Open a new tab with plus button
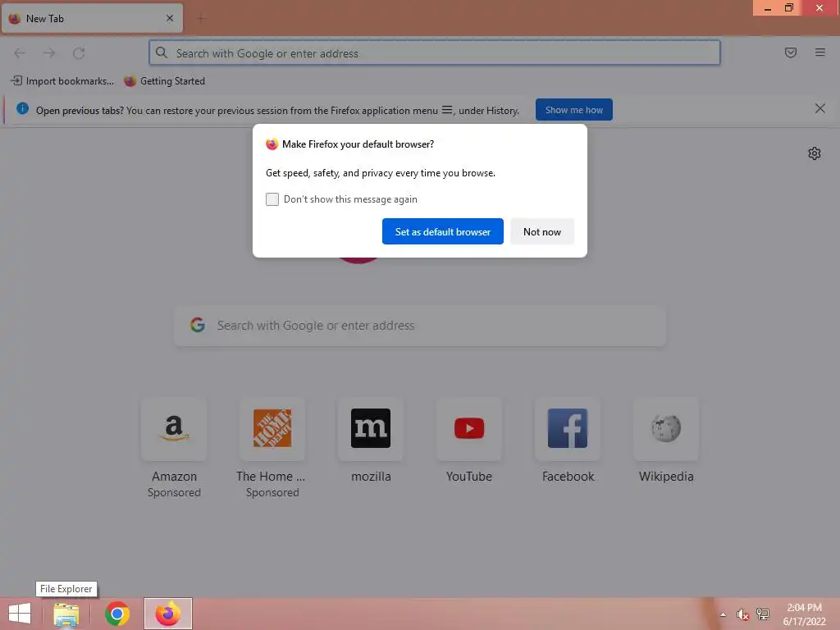Screen dimensions: 840x630 click(x=200, y=19)
